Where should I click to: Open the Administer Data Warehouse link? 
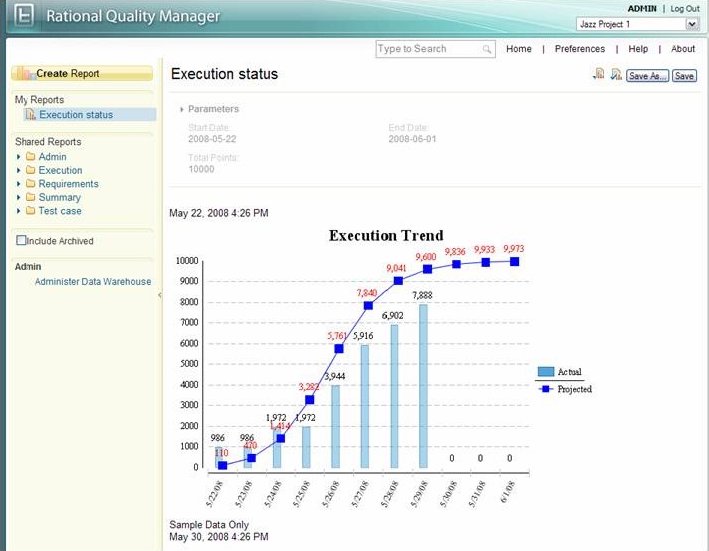pyautogui.click(x=93, y=282)
